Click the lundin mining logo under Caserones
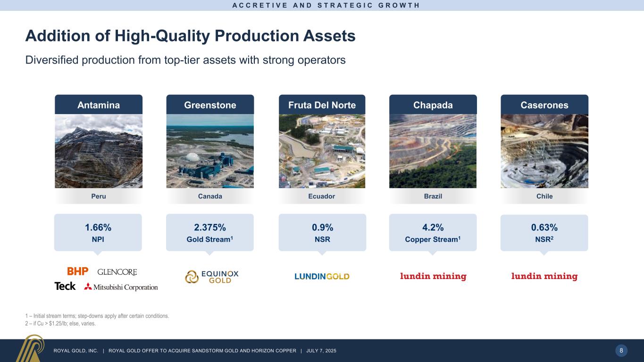This screenshot has width=644, height=362. tap(544, 276)
